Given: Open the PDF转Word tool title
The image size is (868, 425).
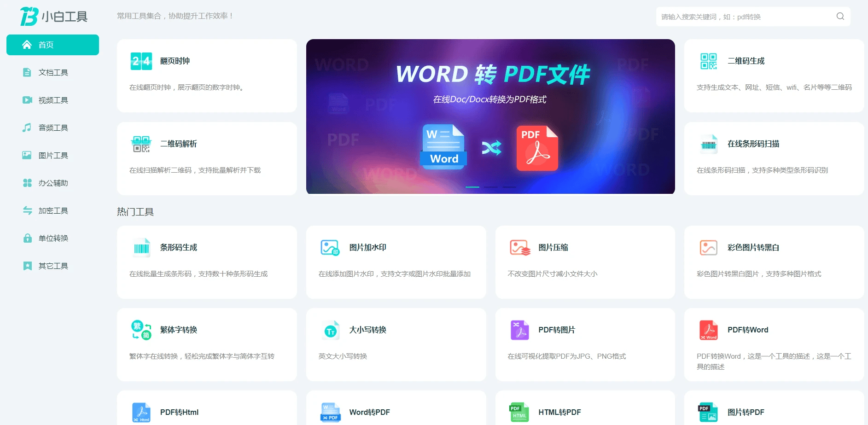Looking at the screenshot, I should coord(748,330).
